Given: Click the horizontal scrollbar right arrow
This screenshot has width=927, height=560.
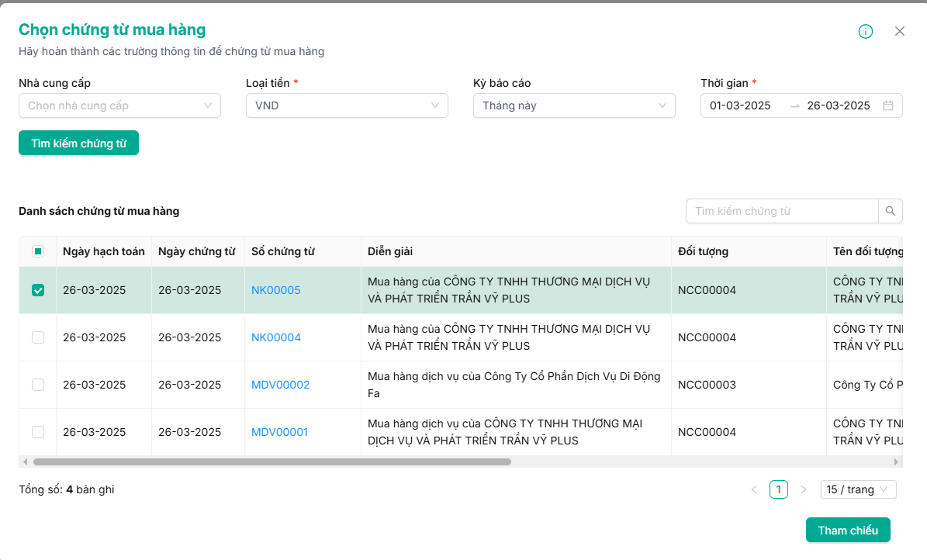Looking at the screenshot, I should click(897, 461).
